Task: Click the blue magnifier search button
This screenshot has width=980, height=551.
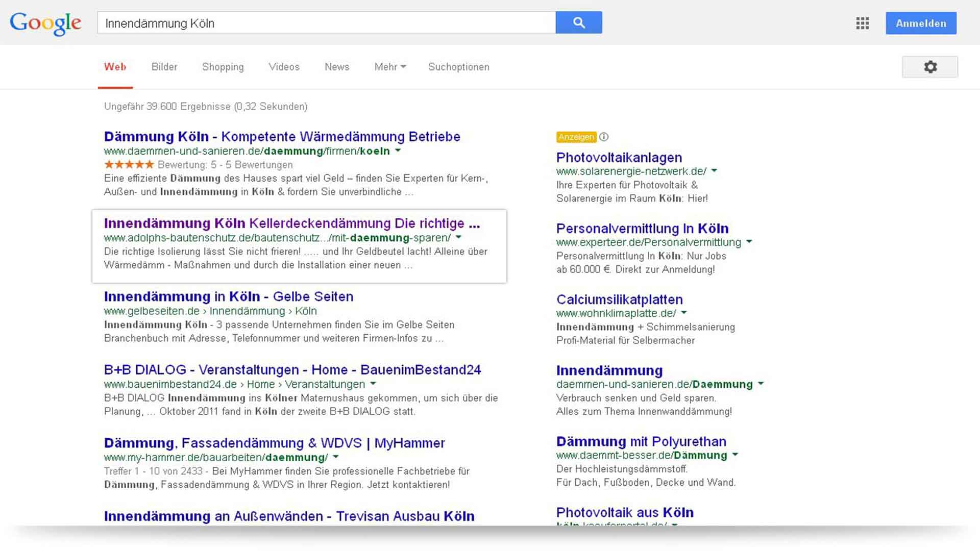Action: [579, 22]
